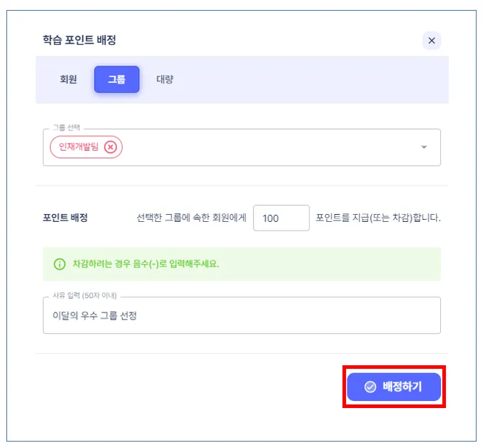Click the info icon in green notice
Screen dimensions: 483x448
pyautogui.click(x=60, y=263)
